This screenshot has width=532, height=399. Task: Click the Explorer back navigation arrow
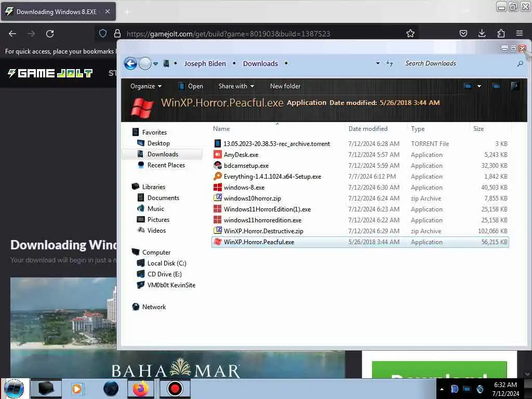click(x=130, y=63)
